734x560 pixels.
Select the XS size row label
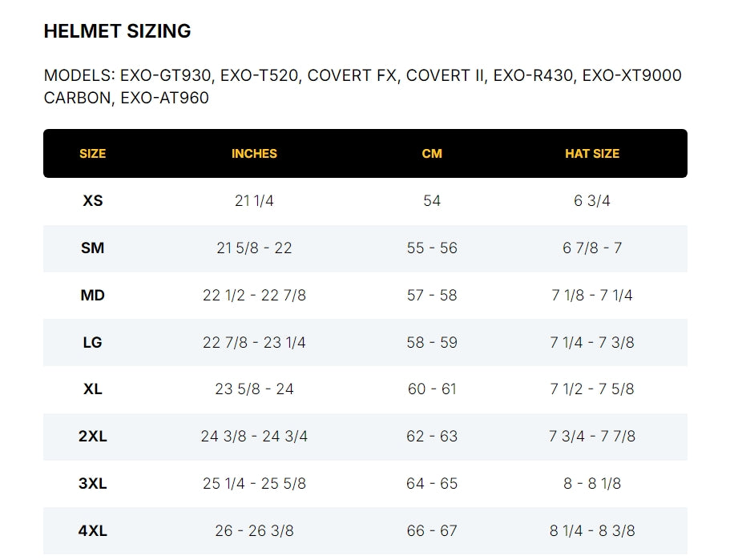[93, 200]
